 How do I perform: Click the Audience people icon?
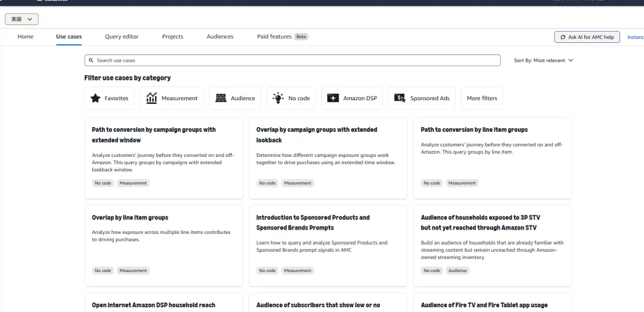click(x=221, y=98)
